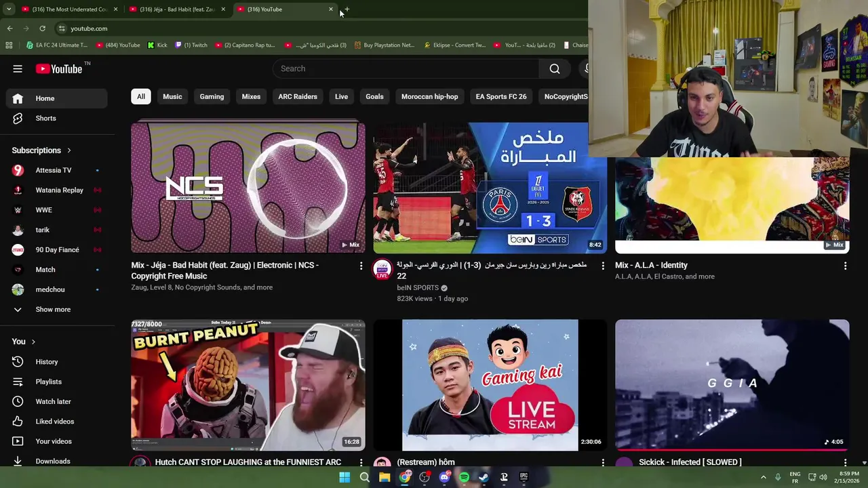Image resolution: width=868 pixels, height=488 pixels.
Task: Click the site info icon in the address bar
Action: pyautogui.click(x=61, y=28)
